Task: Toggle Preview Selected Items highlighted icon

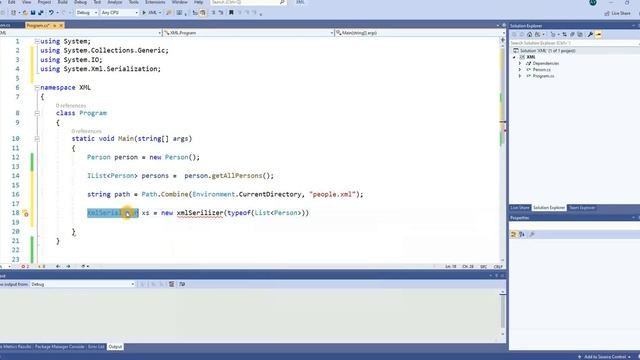Action: 599,35
